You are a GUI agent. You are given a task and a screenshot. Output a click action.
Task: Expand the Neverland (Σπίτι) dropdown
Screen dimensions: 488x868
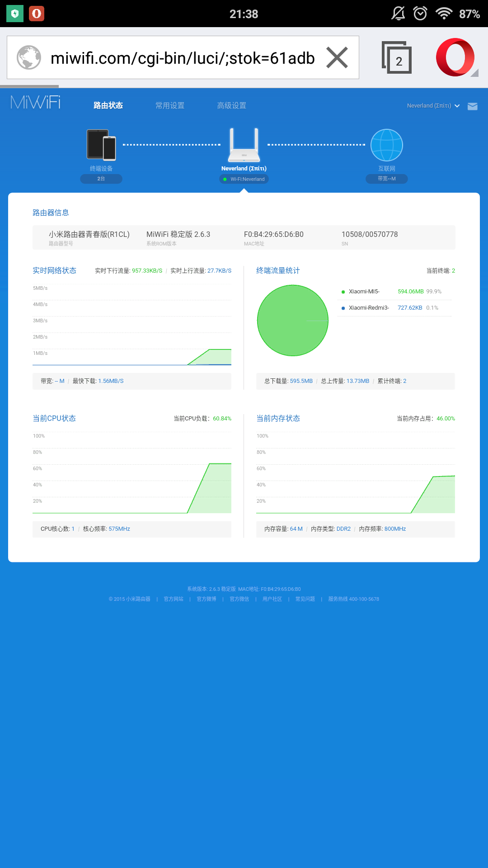coord(433,106)
